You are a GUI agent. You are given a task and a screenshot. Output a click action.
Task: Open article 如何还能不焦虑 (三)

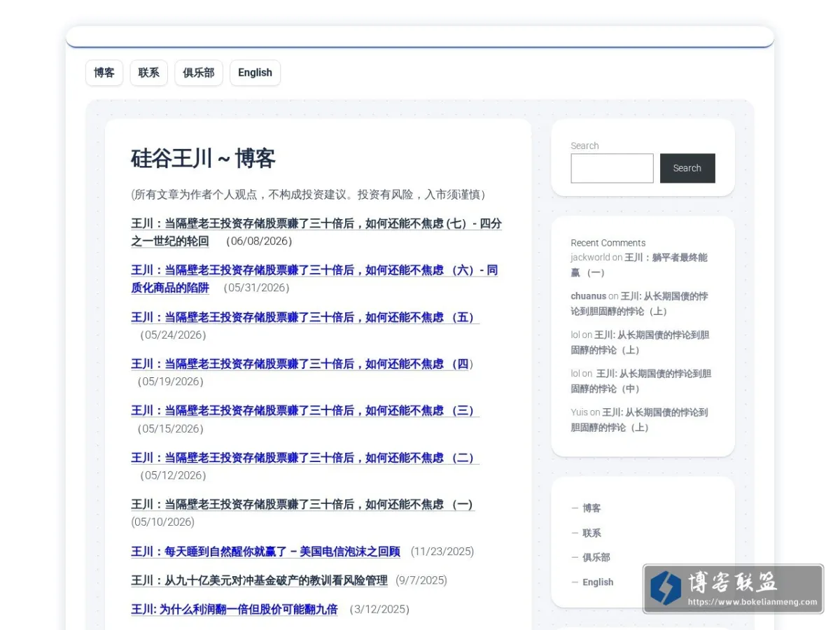[x=304, y=410]
